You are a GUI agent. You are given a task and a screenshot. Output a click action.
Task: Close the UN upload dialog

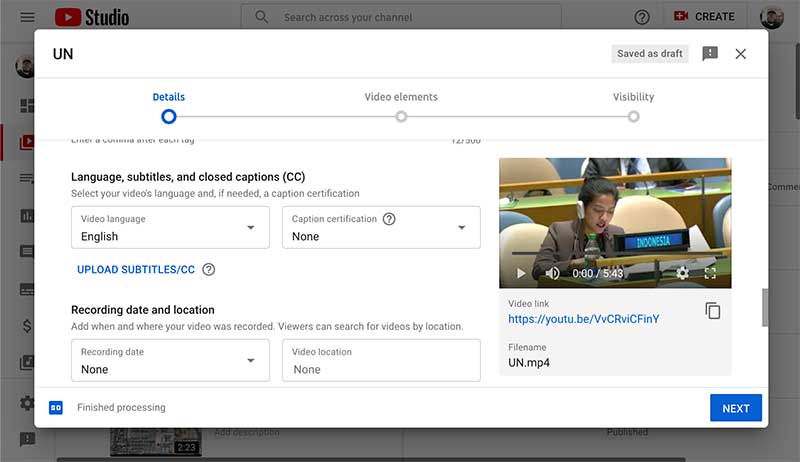tap(740, 54)
